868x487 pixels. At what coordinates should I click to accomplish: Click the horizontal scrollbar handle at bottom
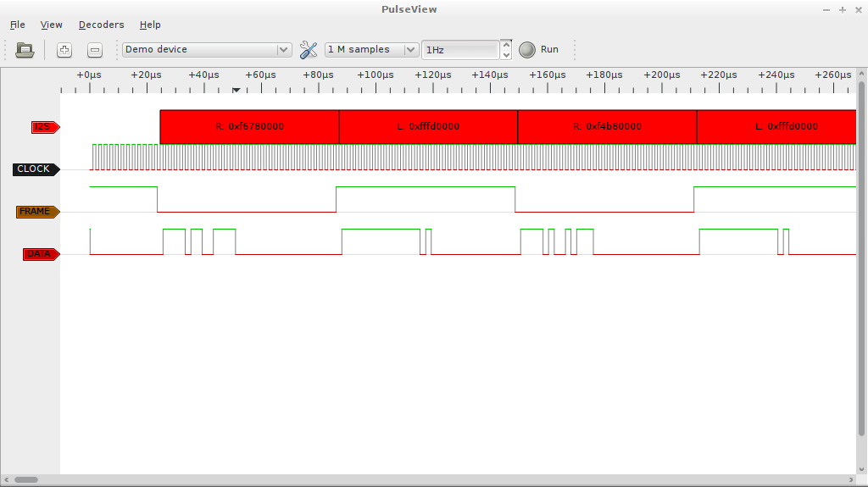click(25, 480)
